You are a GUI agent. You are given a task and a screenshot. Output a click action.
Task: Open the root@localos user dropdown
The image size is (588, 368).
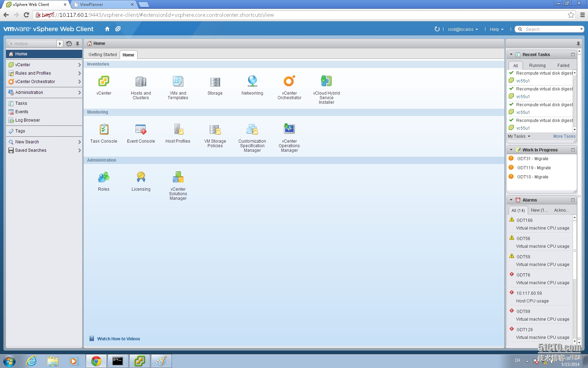click(463, 29)
